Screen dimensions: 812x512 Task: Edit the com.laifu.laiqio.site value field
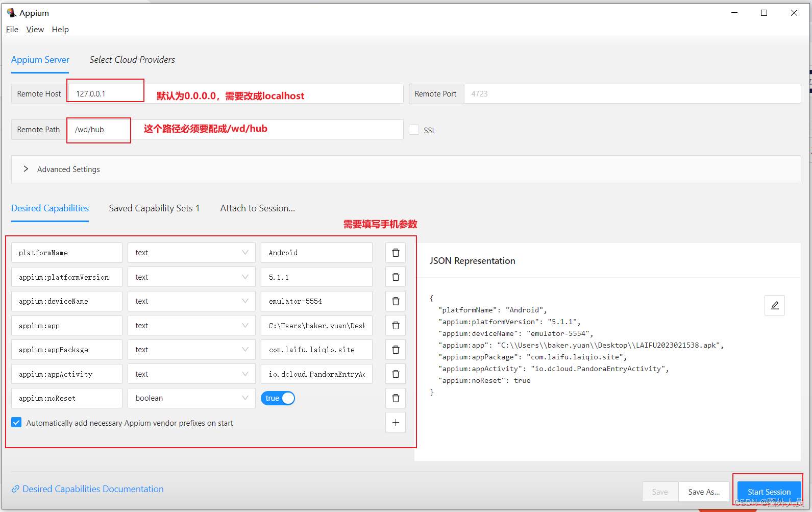[x=316, y=350]
